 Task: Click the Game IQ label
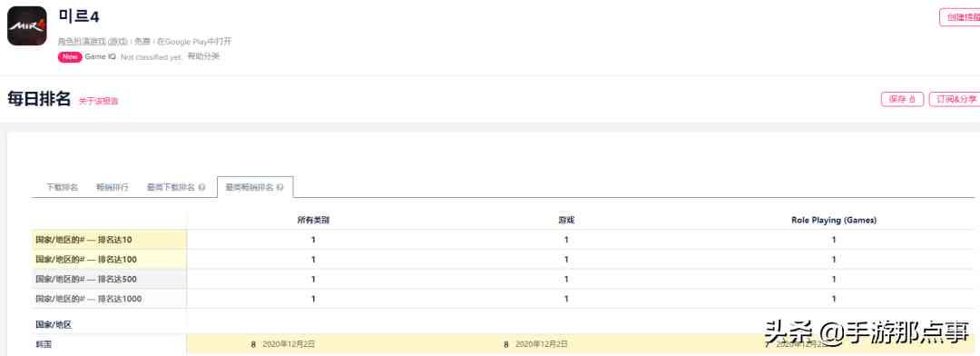click(x=100, y=56)
